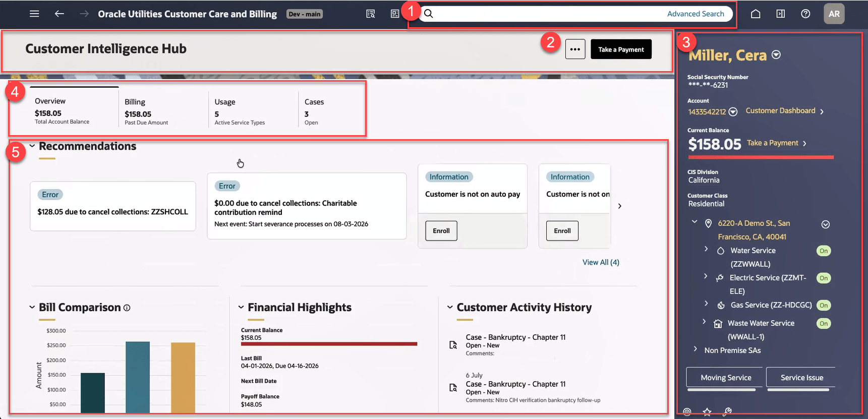
Task: Click the 6 July Bankruptcy case icon
Action: point(453,388)
